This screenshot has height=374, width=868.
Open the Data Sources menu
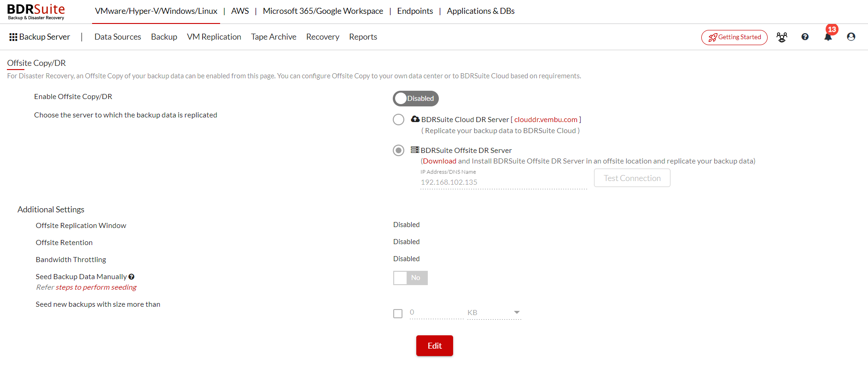[118, 37]
